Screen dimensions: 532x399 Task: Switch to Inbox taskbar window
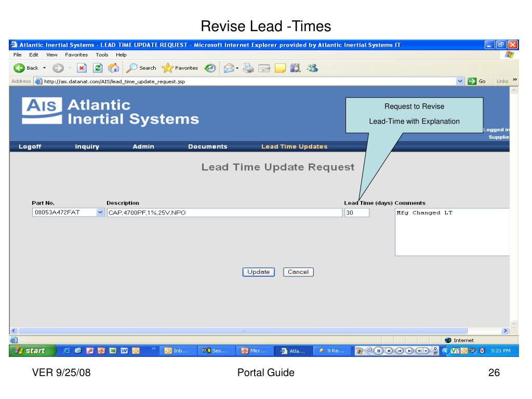pyautogui.click(x=178, y=351)
